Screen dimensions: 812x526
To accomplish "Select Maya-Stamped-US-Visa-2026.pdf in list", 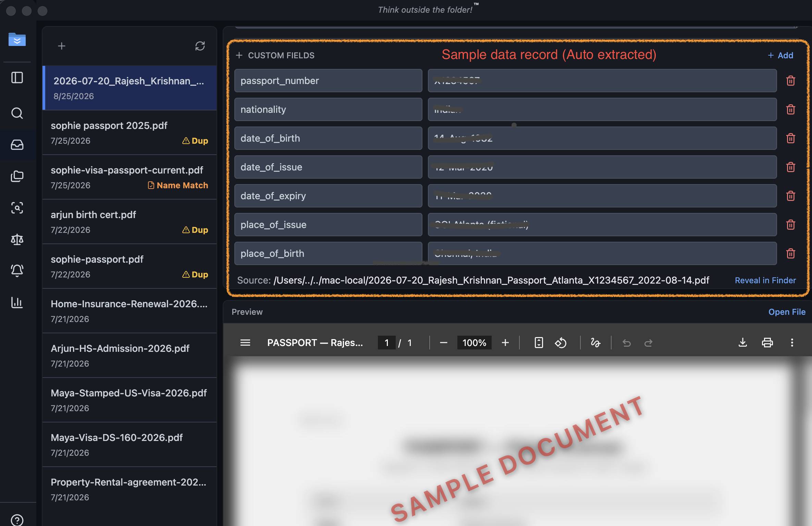I will [130, 400].
